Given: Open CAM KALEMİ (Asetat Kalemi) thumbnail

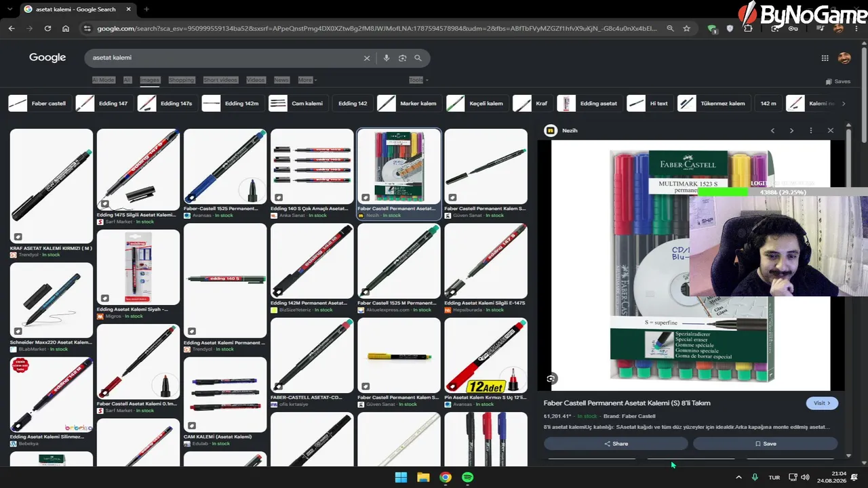Looking at the screenshot, I should (225, 394).
